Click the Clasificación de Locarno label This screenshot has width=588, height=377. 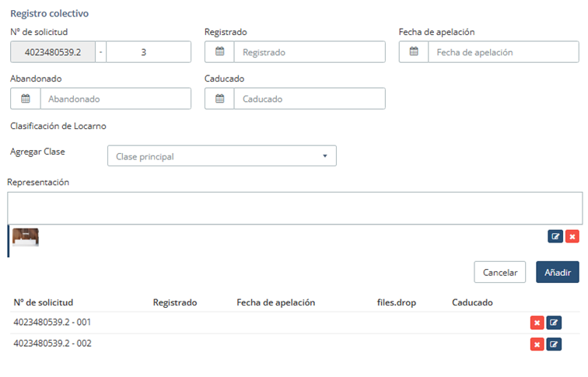[58, 126]
